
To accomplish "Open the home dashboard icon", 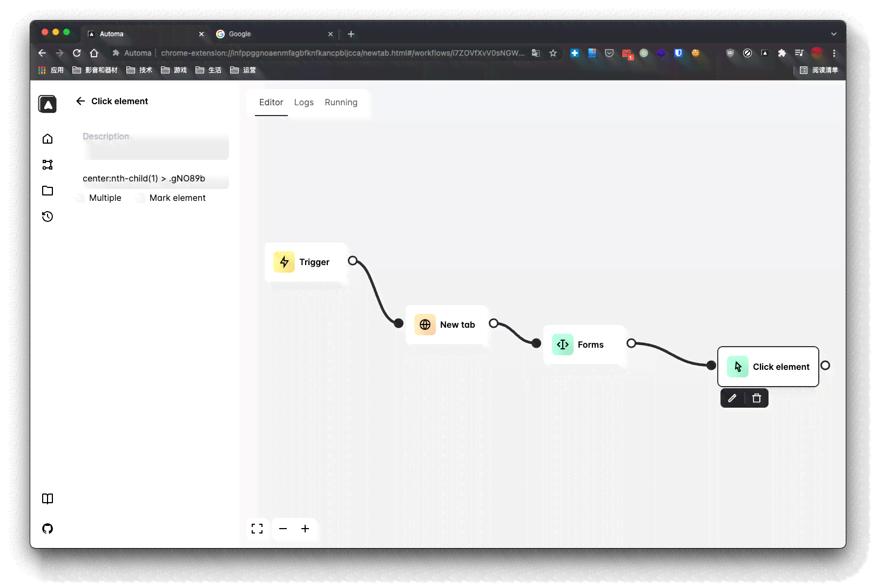I will (48, 139).
